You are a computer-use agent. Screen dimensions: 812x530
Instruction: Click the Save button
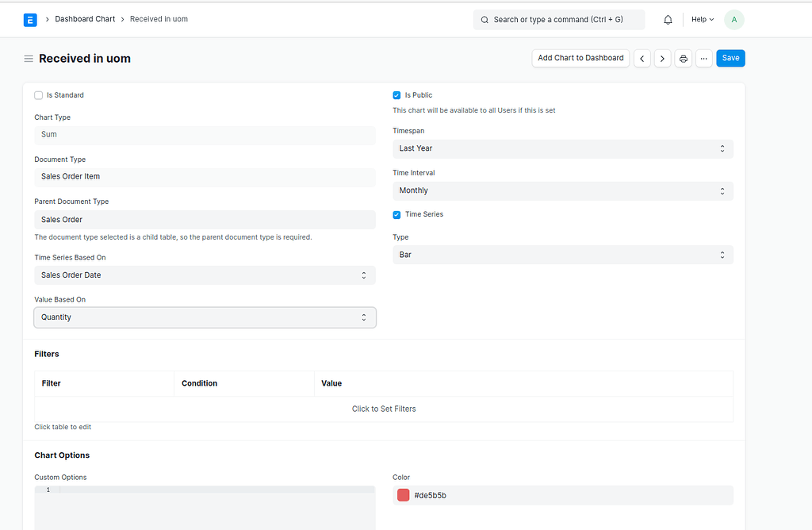click(x=730, y=58)
